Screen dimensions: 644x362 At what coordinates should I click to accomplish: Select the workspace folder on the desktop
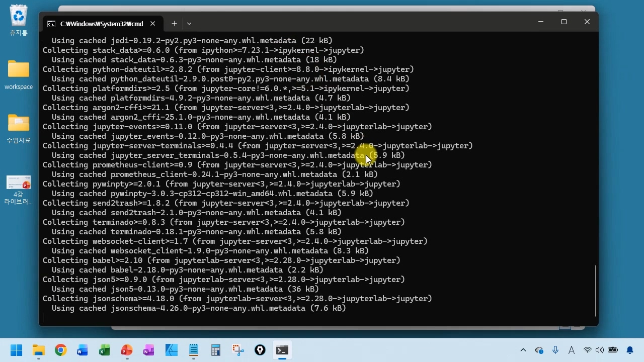19,74
